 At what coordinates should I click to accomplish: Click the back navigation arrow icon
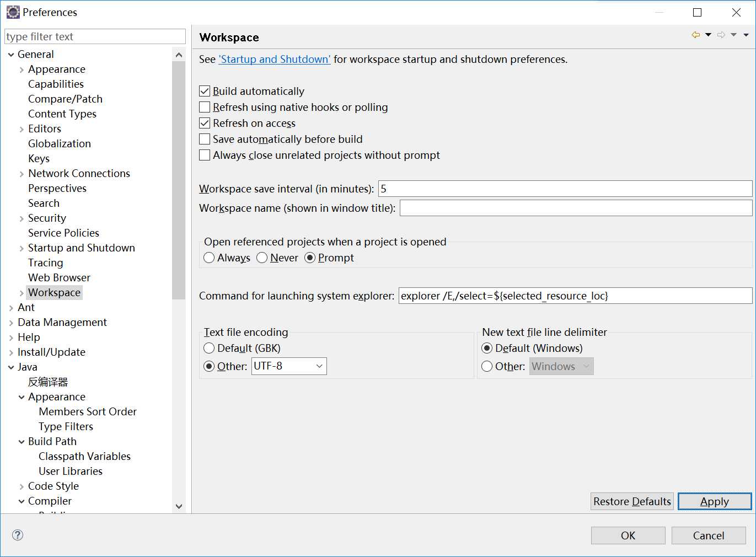(x=696, y=35)
